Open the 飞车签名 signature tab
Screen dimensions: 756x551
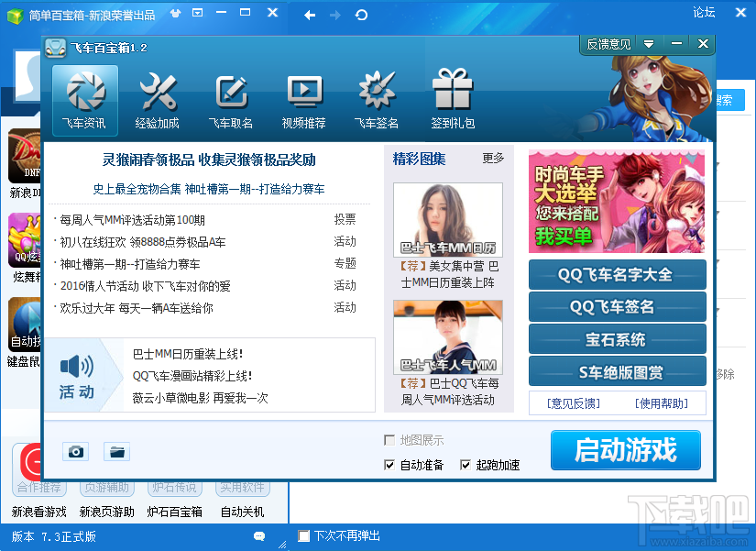(x=377, y=100)
